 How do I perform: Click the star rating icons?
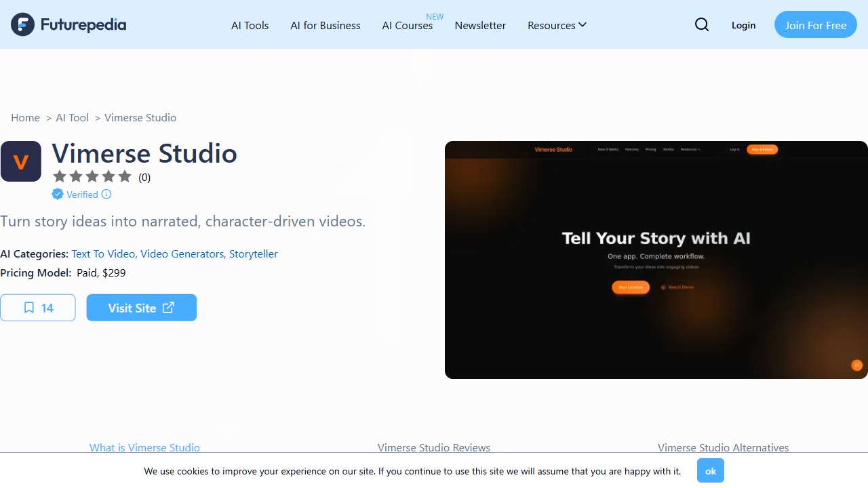[x=92, y=177]
